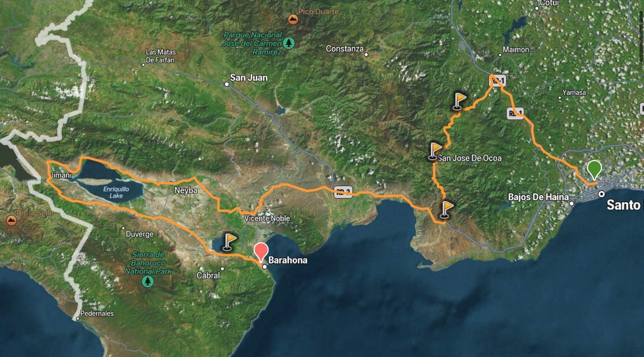Open the Parque Nacional Jose del Carmen Ramirez tree icon
This screenshot has width=644, height=357.
[x=289, y=43]
